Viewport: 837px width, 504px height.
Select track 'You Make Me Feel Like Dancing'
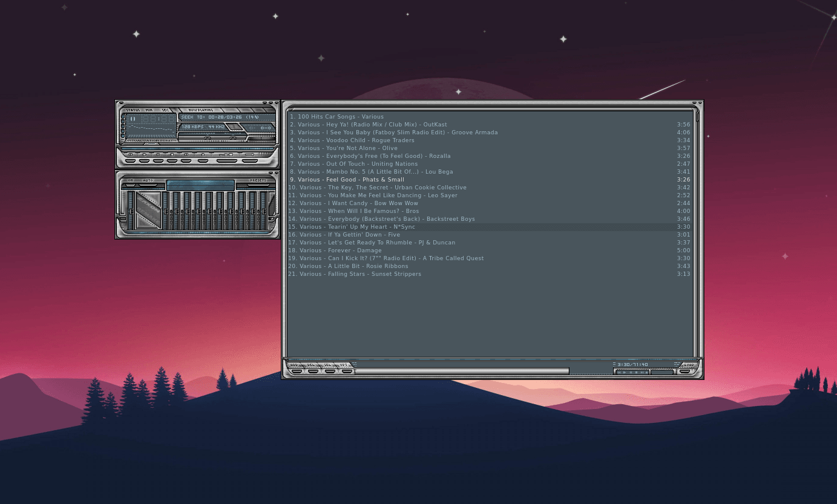click(490, 195)
